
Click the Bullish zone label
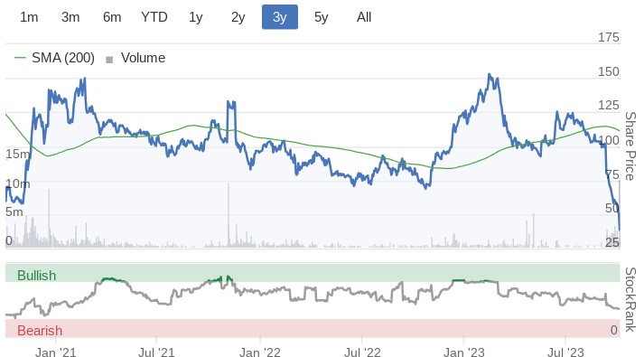(x=36, y=276)
